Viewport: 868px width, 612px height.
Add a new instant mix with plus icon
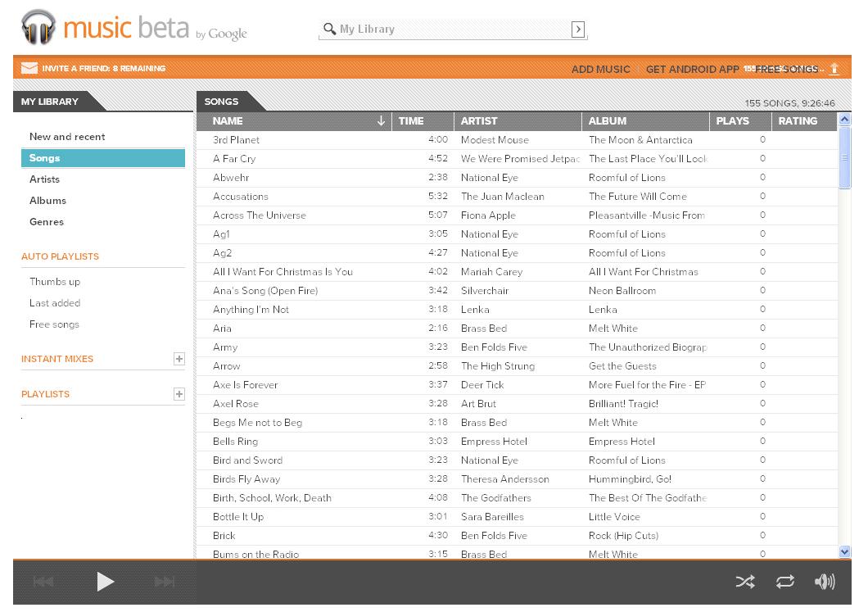[179, 359]
